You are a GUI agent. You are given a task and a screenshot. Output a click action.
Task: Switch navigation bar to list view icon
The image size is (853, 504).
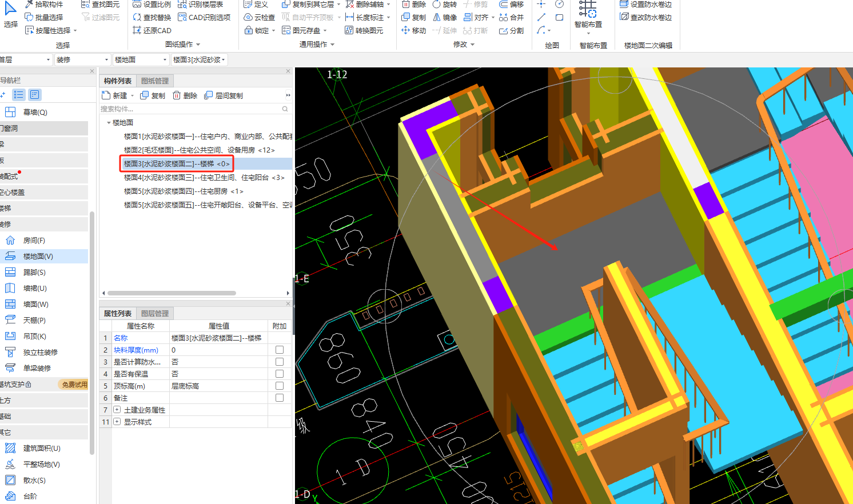click(19, 95)
